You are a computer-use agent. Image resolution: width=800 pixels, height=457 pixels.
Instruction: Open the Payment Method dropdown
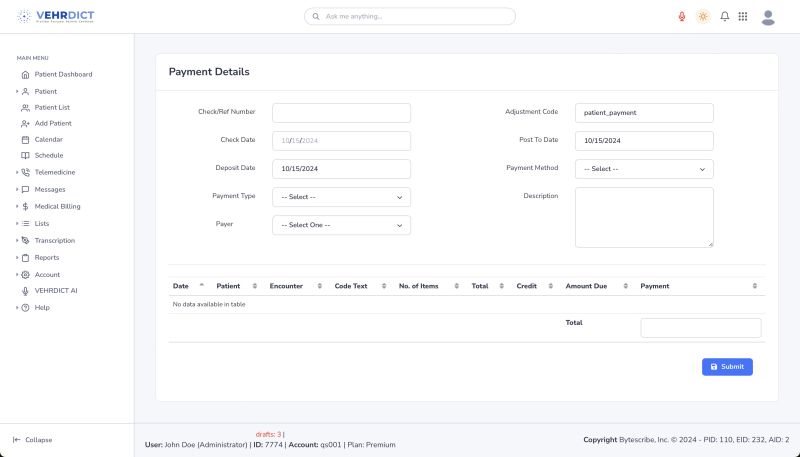tap(644, 169)
